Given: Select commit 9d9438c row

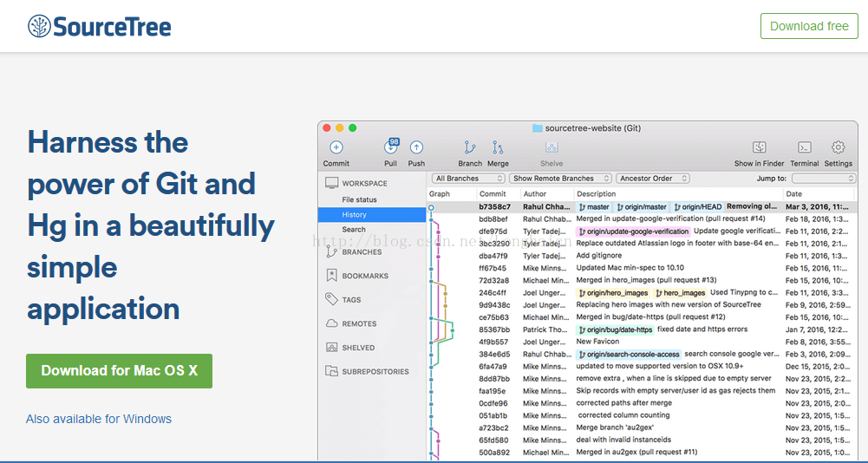Looking at the screenshot, I should tap(642, 305).
